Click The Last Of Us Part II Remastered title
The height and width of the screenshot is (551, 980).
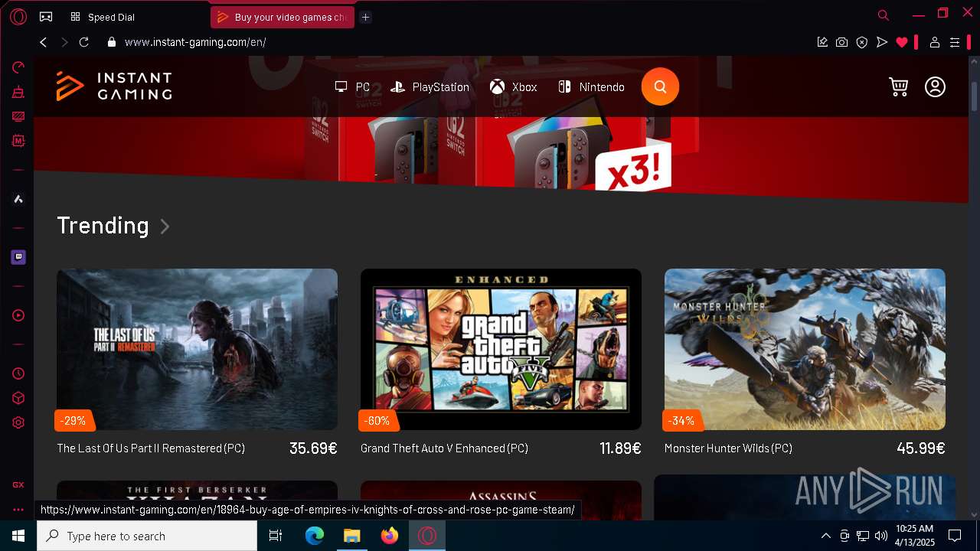pyautogui.click(x=151, y=448)
